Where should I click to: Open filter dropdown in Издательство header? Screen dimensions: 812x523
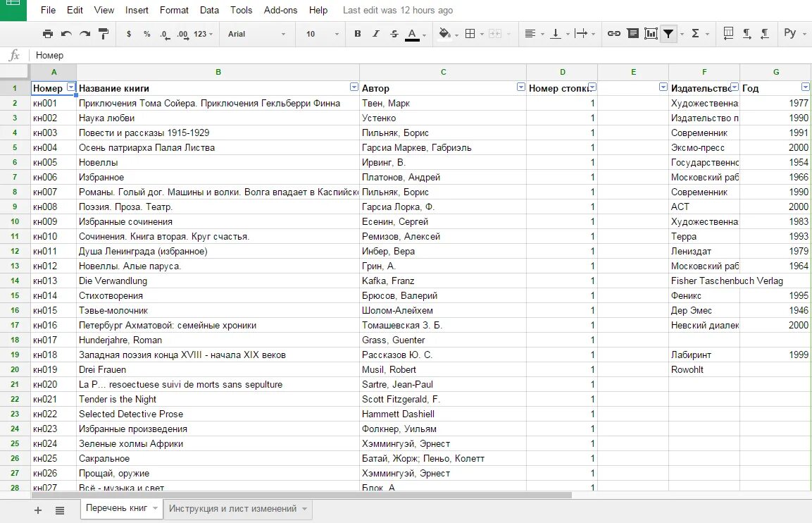(x=735, y=87)
